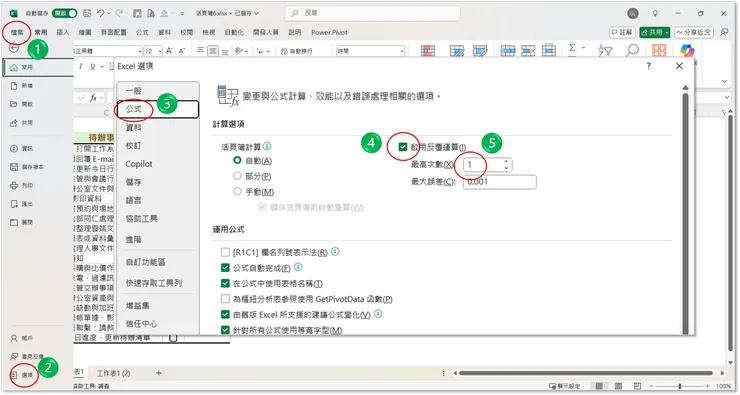Select 校訂 category in Excel options
The width and height of the screenshot is (740, 395).
click(x=158, y=146)
